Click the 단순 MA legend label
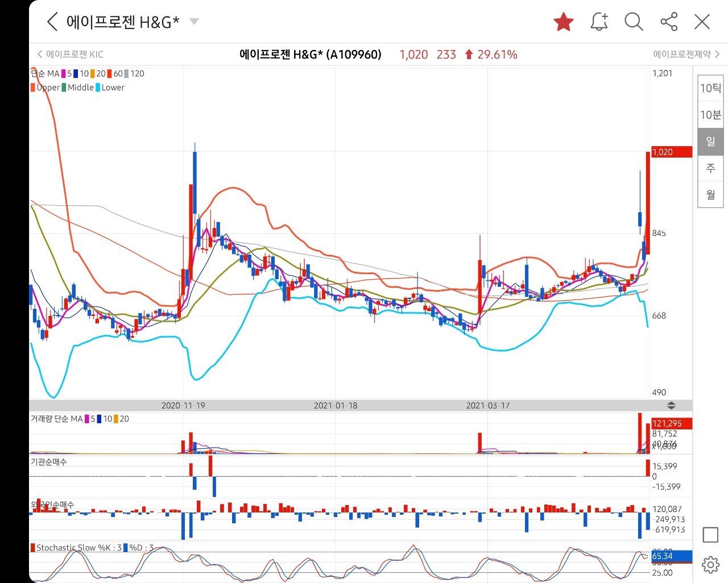Screen dimensions: 728x583 coord(45,74)
